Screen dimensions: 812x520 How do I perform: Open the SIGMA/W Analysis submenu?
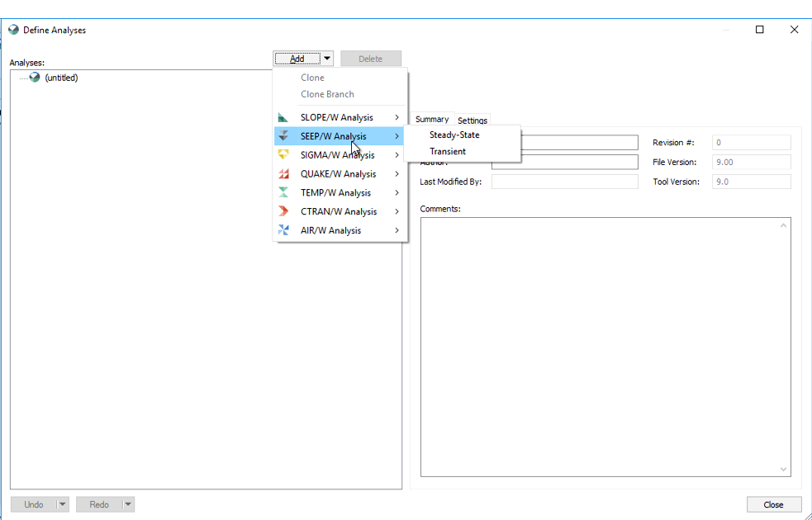click(340, 154)
